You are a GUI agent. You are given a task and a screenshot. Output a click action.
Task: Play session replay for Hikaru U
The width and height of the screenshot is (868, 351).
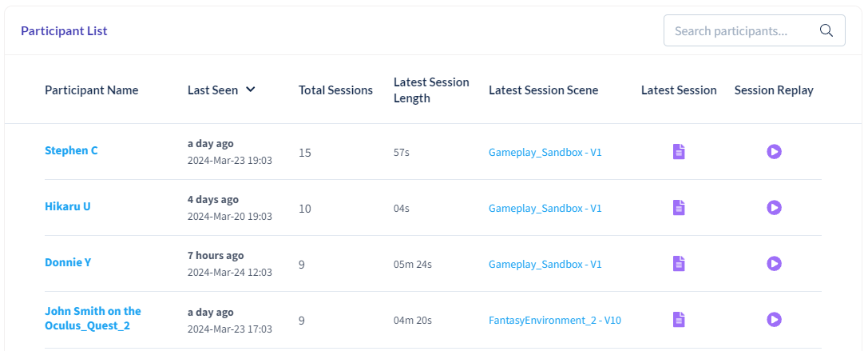coord(774,207)
